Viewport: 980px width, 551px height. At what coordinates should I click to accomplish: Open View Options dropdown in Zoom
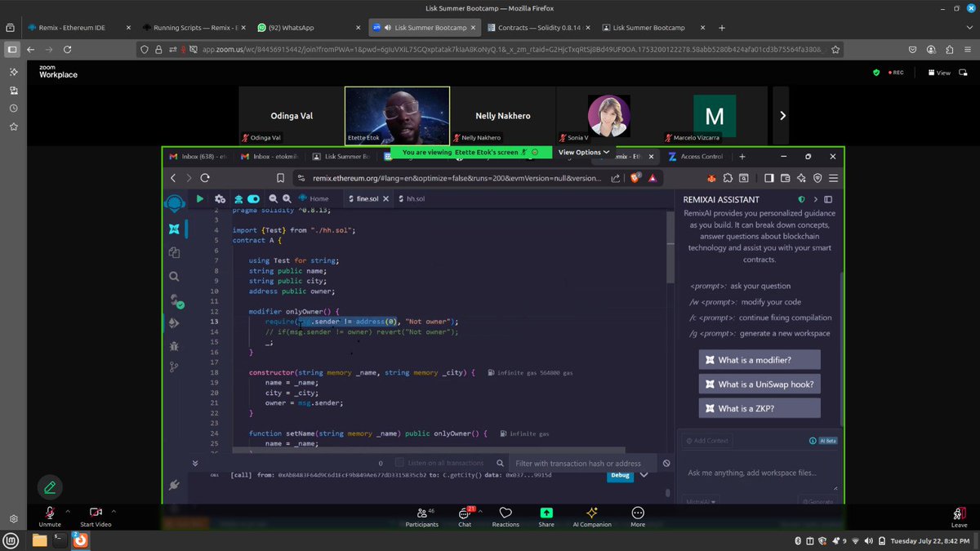(584, 152)
